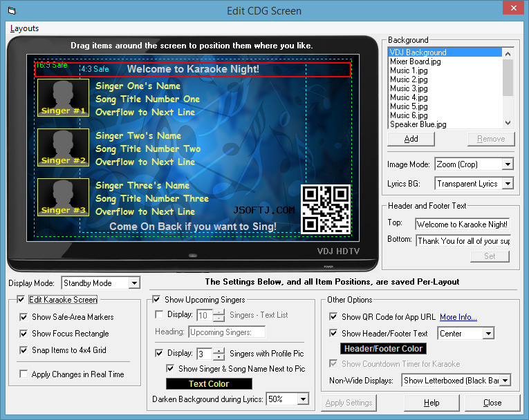Toggle Edit Karaoke Screen checkbox
529x420 pixels.
click(21, 299)
